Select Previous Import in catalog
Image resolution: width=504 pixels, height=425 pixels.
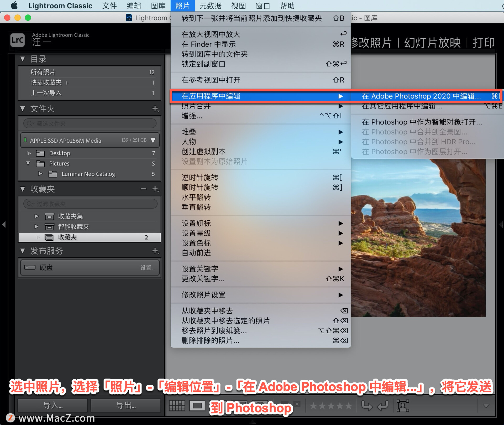(x=90, y=93)
